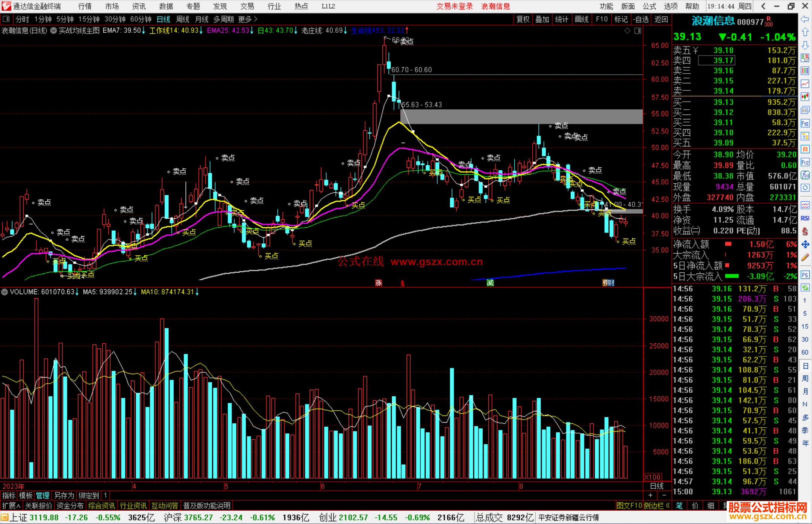The width and height of the screenshot is (812, 524).
Task: Click the 交易未登录 login link
Action: (454, 6)
